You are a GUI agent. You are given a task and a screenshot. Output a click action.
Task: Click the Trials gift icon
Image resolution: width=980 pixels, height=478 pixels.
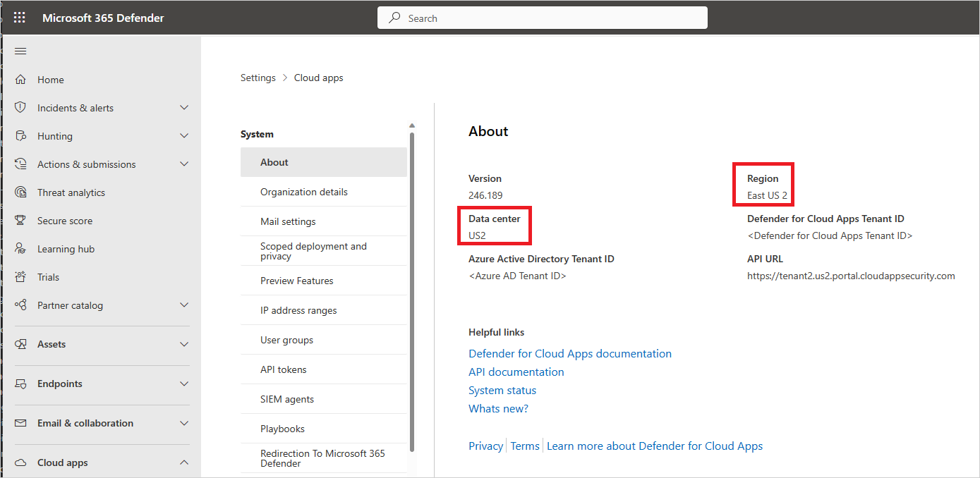point(20,277)
